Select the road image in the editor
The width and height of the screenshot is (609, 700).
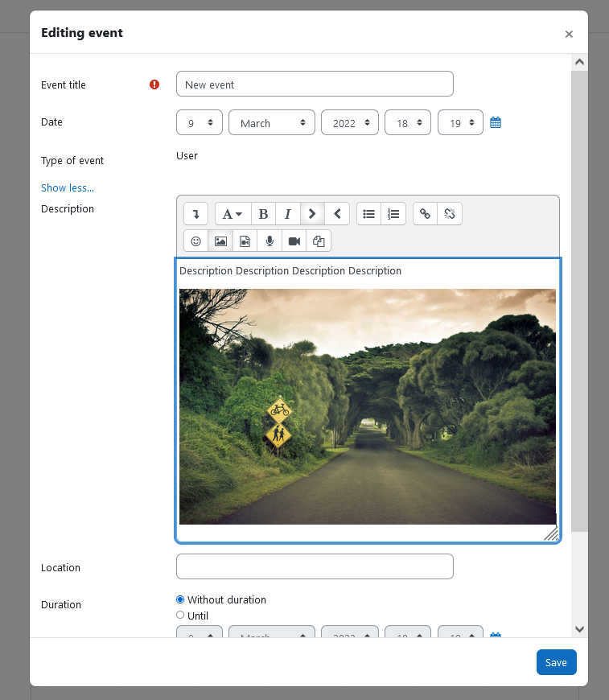click(368, 406)
